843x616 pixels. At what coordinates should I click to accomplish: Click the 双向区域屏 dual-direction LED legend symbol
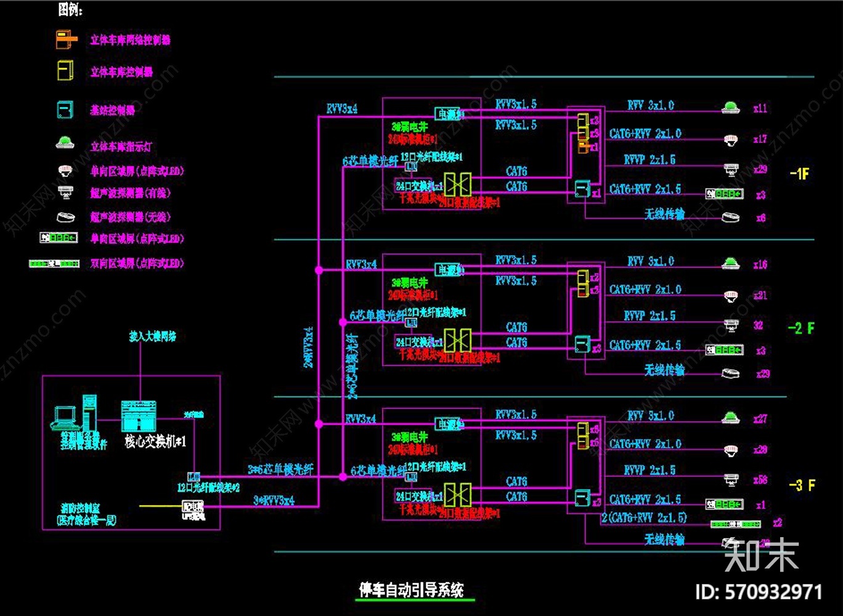pyautogui.click(x=59, y=264)
